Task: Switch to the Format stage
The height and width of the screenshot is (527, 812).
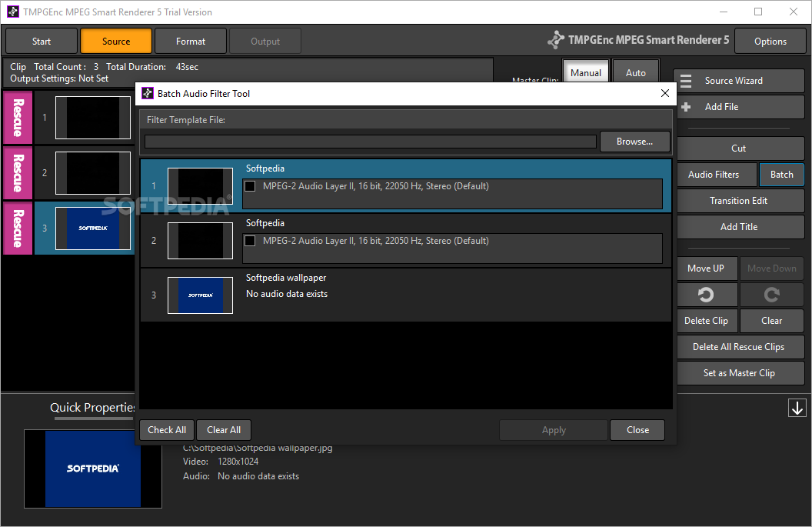Action: point(191,41)
